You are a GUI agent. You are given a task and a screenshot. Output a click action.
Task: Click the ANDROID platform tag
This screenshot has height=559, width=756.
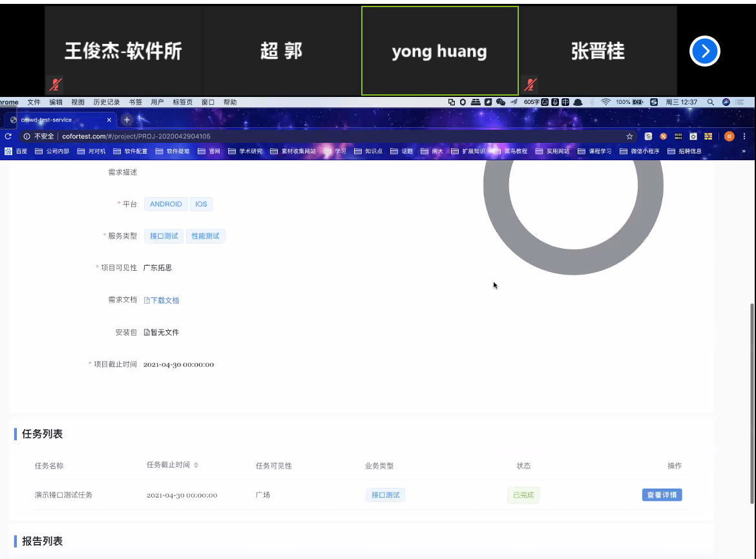165,204
